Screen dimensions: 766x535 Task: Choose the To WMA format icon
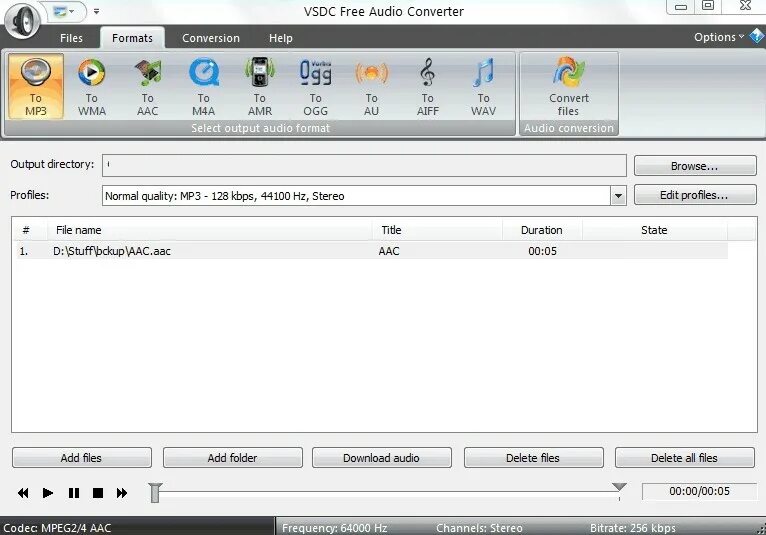91,86
